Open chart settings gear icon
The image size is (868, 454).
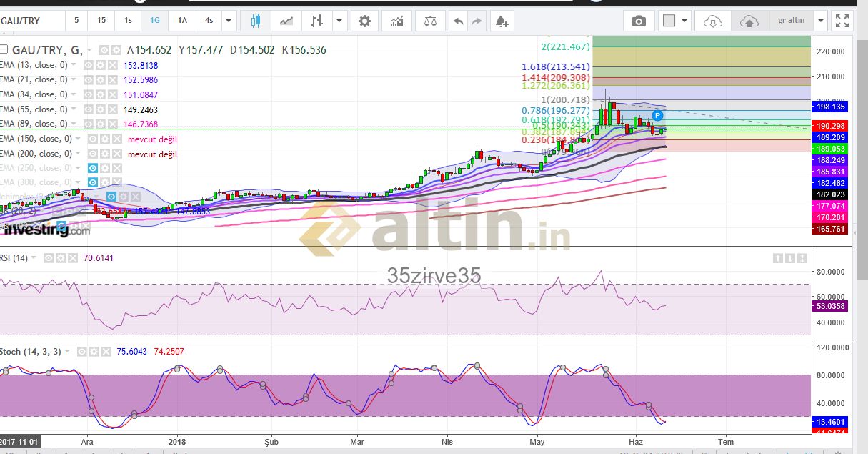tap(364, 21)
